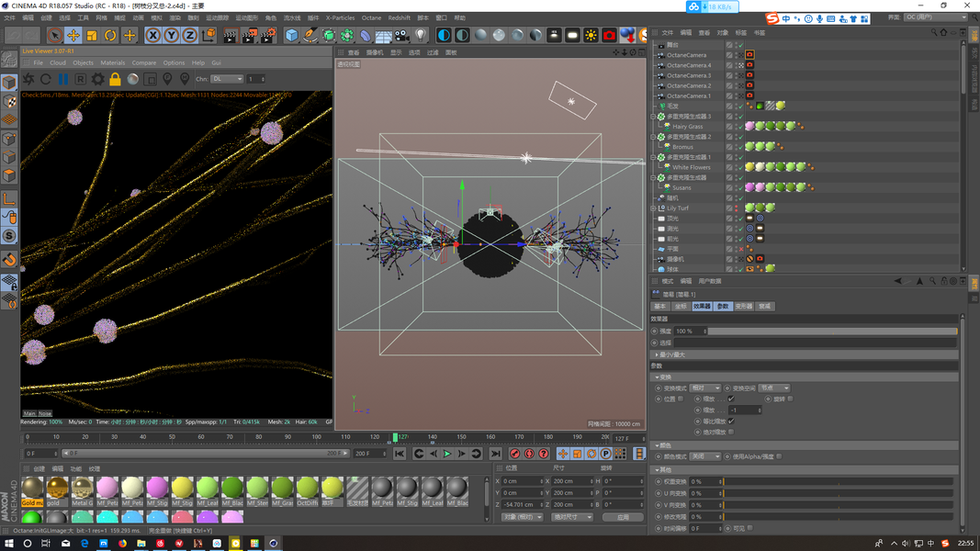Image resolution: width=980 pixels, height=551 pixels.
Task: Open Live Viewer Cloud menu
Action: [x=58, y=63]
